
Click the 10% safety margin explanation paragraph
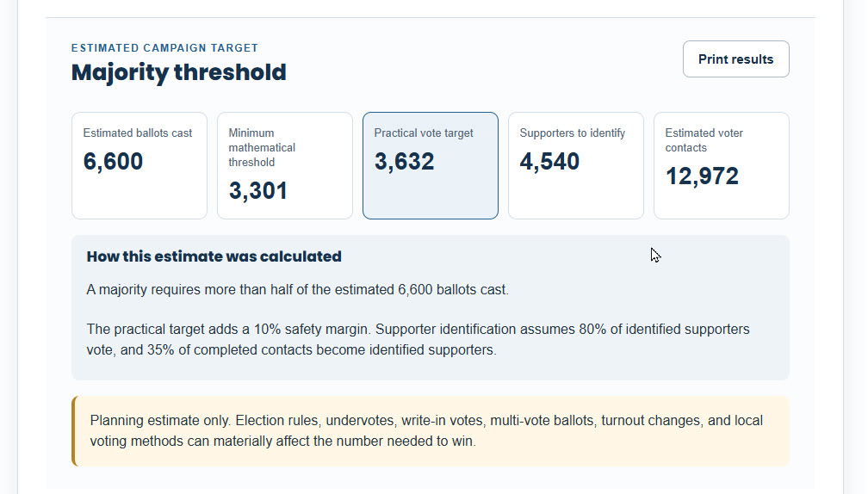click(418, 340)
